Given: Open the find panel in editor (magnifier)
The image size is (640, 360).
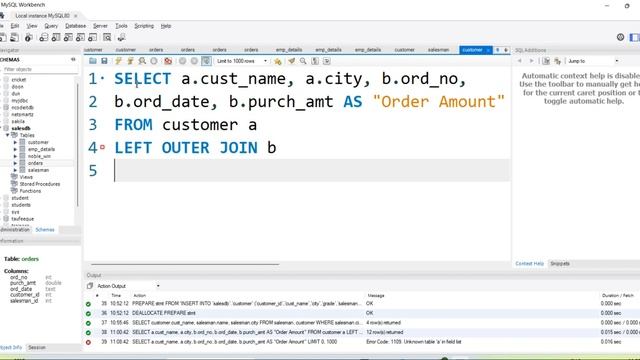Looking at the screenshot, I should point(303,61).
